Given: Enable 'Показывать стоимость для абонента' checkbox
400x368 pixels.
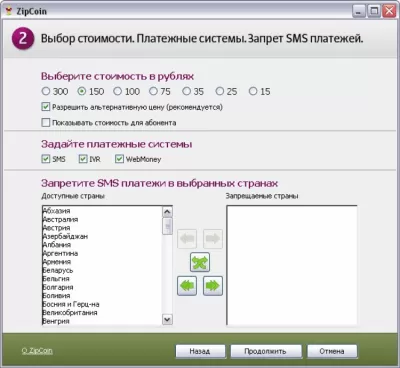Looking at the screenshot, I should pyautogui.click(x=46, y=123).
